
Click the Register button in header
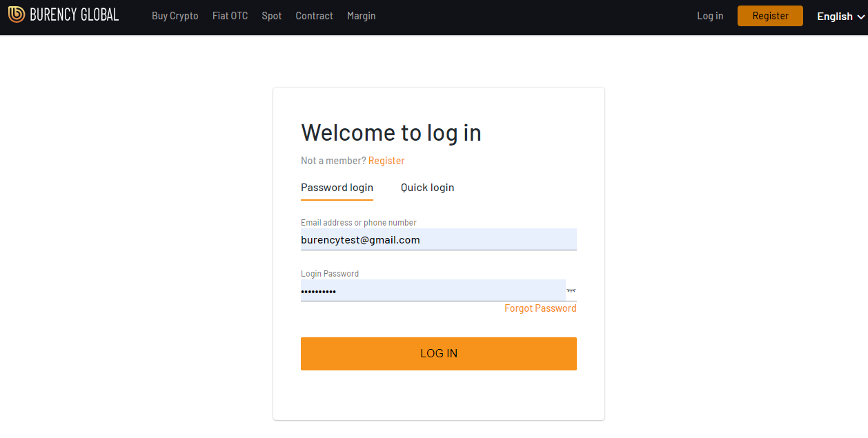coord(770,16)
